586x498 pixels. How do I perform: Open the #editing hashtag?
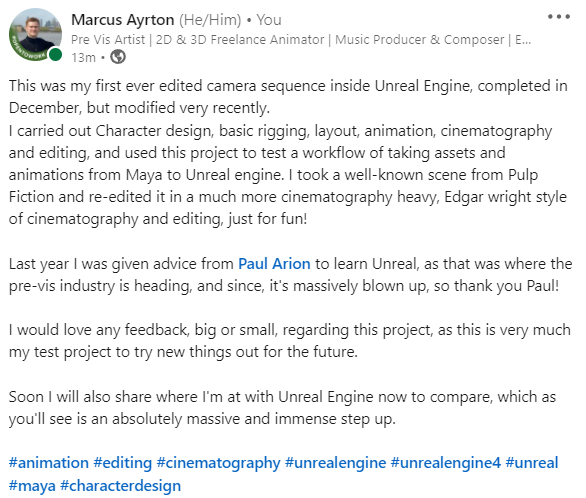(123, 463)
